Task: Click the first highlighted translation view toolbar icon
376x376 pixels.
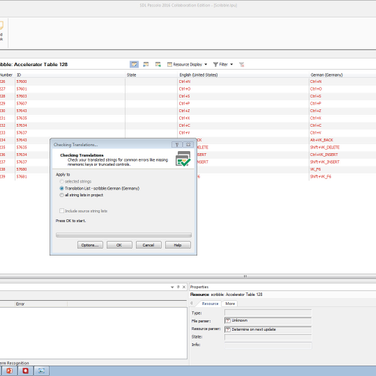Action: [134, 64]
